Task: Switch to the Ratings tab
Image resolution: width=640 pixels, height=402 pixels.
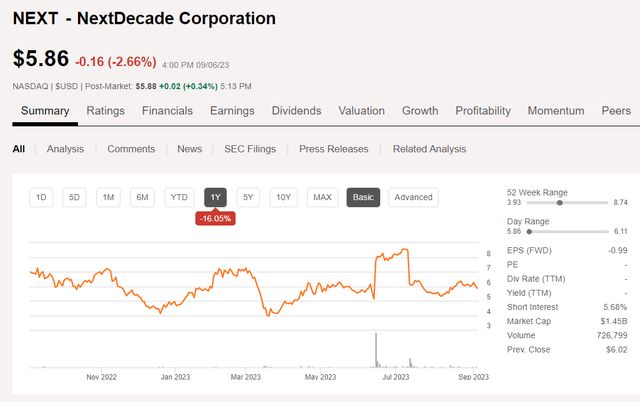Action: tap(105, 111)
